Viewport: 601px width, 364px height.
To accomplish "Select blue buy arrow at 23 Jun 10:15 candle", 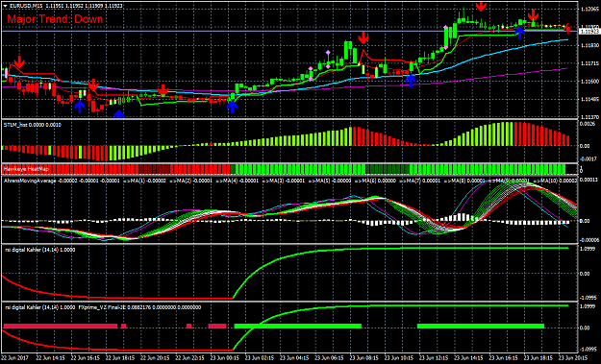I will 411,81.
